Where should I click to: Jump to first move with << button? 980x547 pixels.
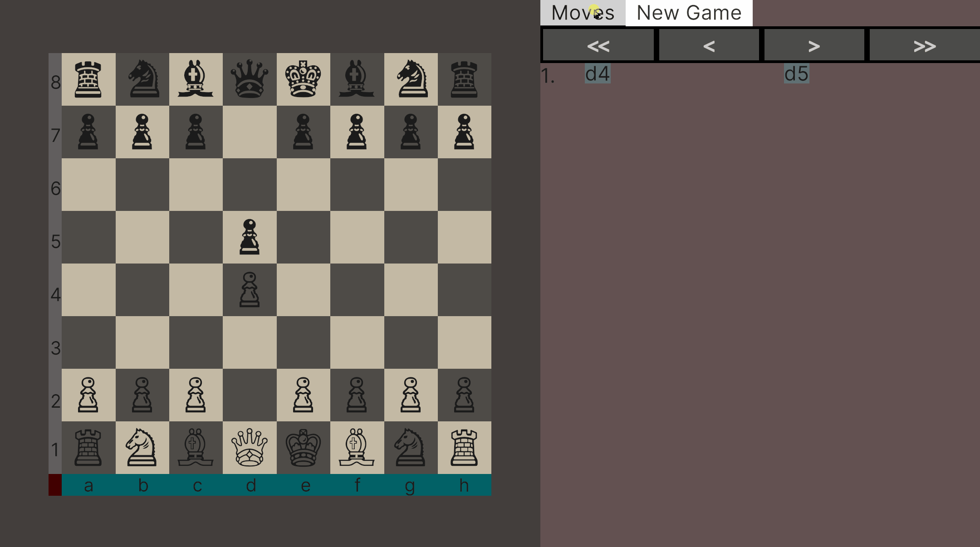(598, 45)
